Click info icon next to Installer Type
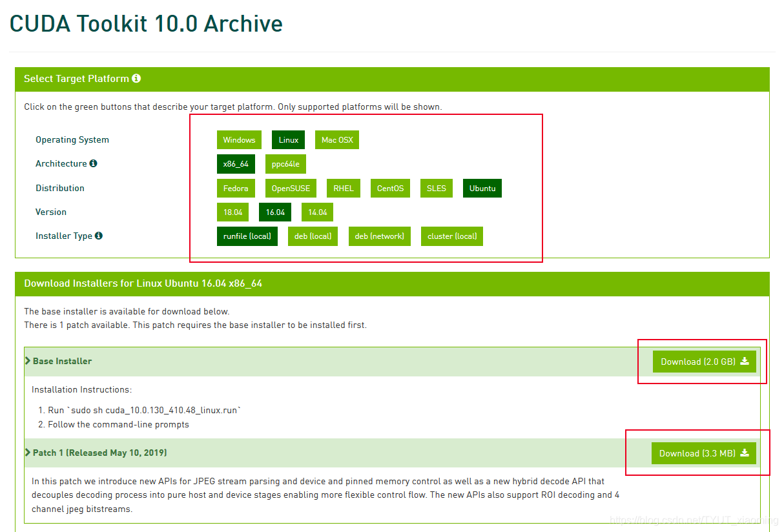Screen dimensions: 784x532 click(99, 236)
